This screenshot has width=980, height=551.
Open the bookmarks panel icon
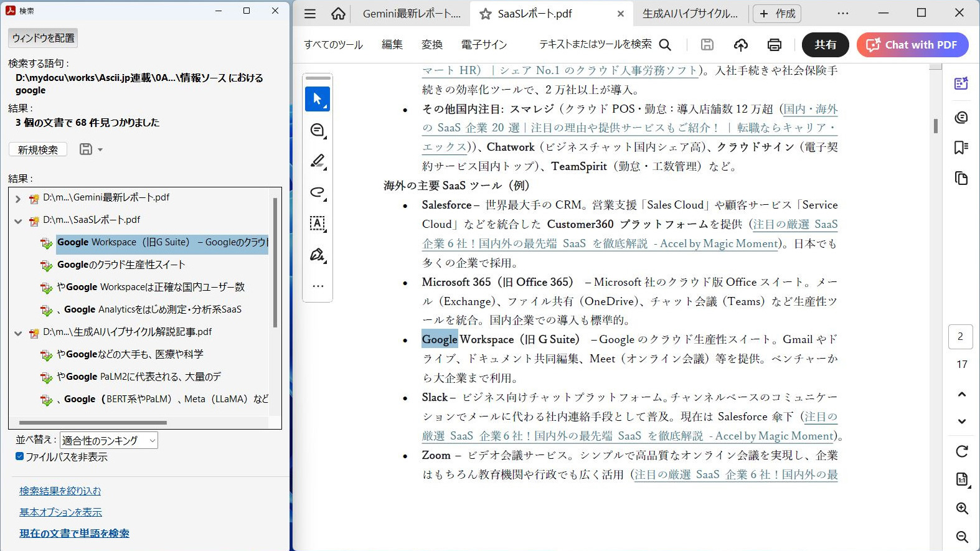tap(961, 148)
